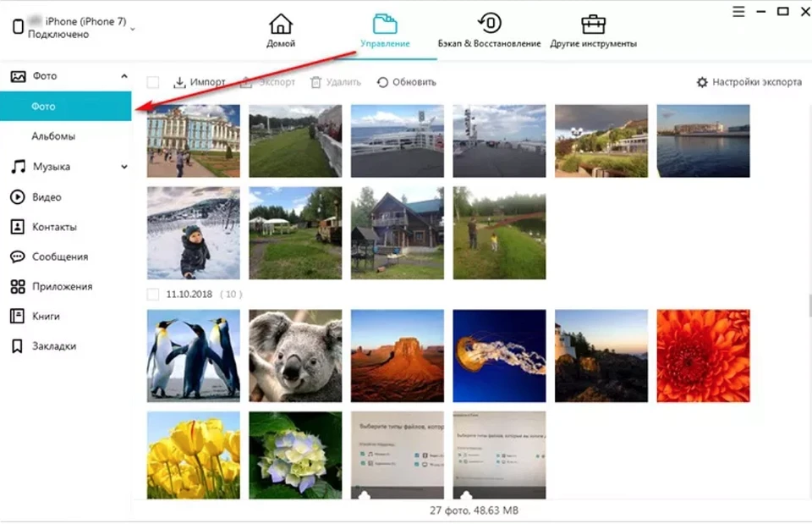Check the 11.10.2018 date group checkbox
The image size is (812, 524).
153,295
